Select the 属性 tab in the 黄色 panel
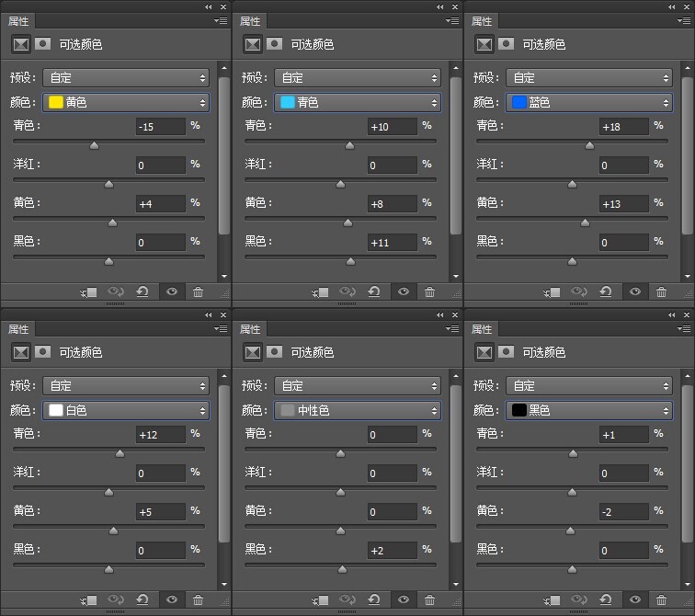Viewport: 695px width, 616px height. 18,21
